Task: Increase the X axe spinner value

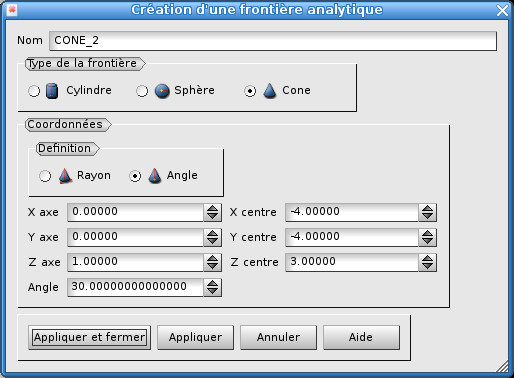Action: point(212,208)
